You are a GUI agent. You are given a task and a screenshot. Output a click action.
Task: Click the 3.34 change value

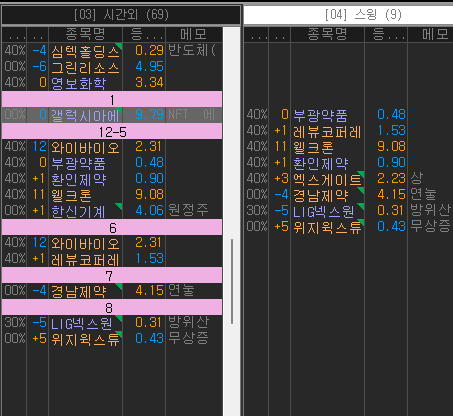click(x=149, y=83)
